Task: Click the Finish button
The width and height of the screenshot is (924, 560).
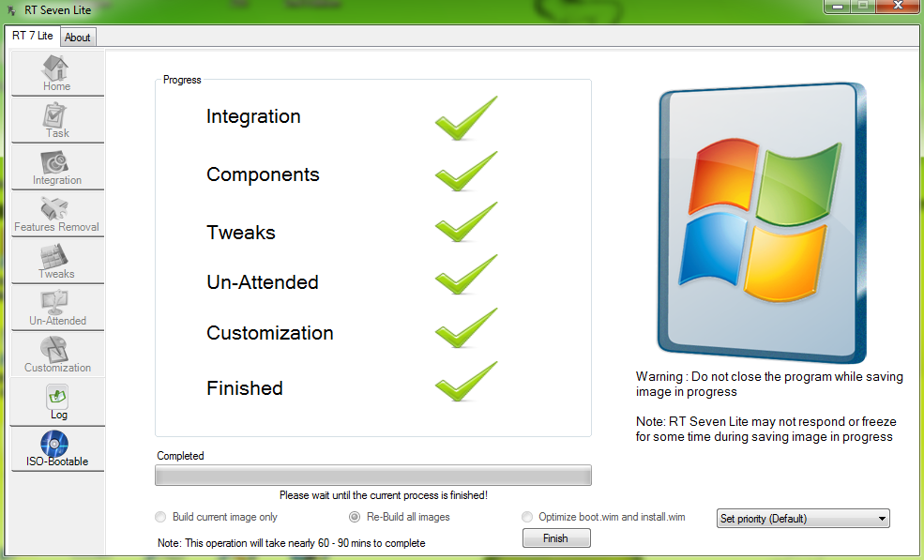Action: point(555,538)
